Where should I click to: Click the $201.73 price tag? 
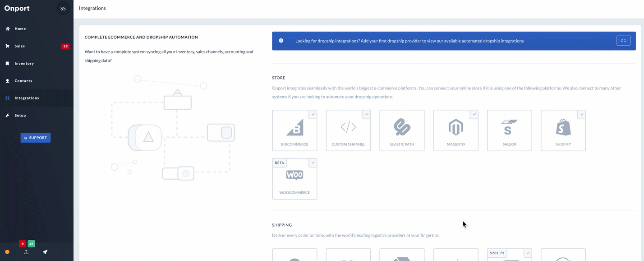(497, 253)
